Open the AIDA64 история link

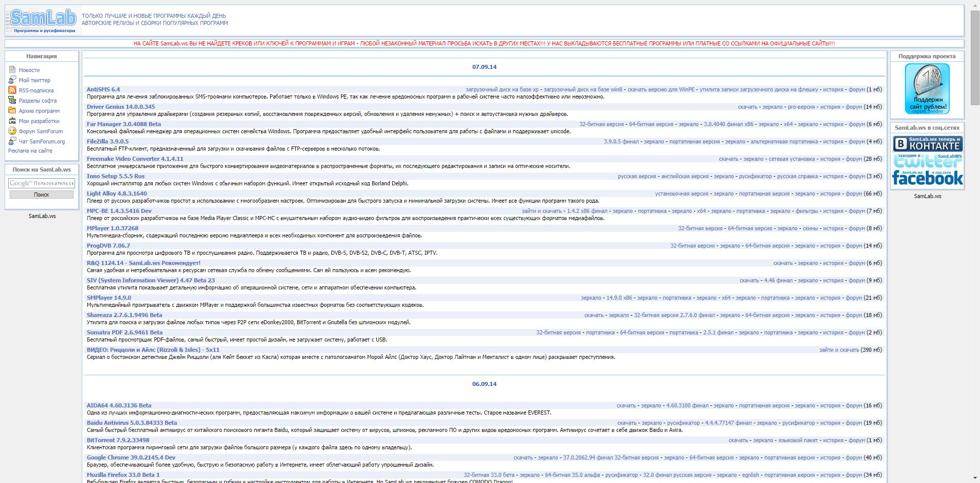point(830,405)
